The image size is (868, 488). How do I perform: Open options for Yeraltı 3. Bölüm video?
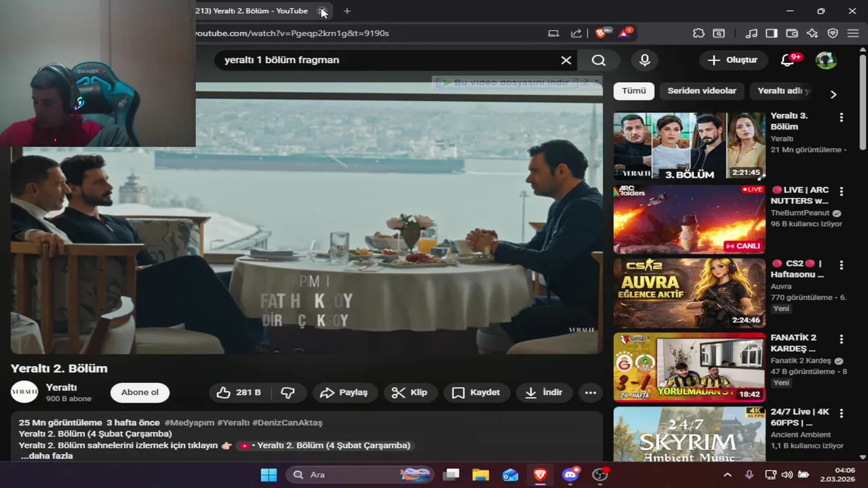click(841, 117)
